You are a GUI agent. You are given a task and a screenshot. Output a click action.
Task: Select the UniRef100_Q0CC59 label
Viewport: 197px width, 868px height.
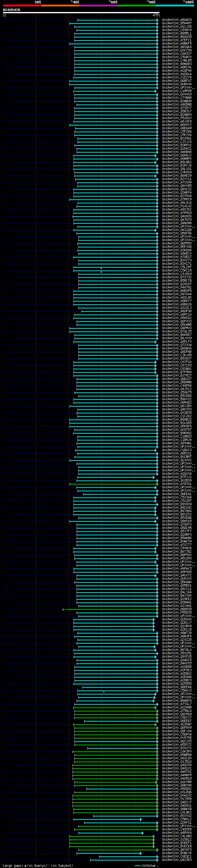[177, 50]
